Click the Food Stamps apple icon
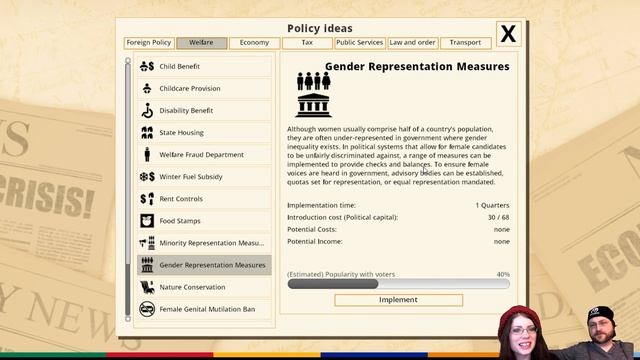This screenshot has width=640, height=360. 147,221
